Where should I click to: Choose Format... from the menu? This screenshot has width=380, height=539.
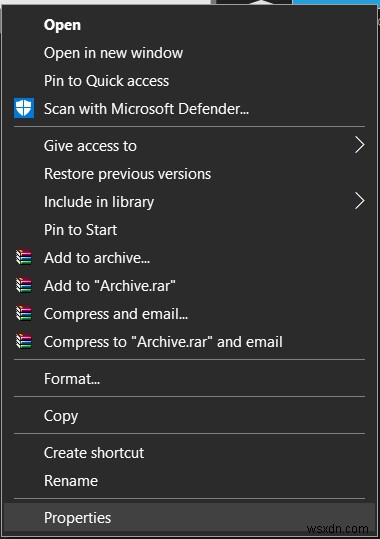[x=189, y=378]
